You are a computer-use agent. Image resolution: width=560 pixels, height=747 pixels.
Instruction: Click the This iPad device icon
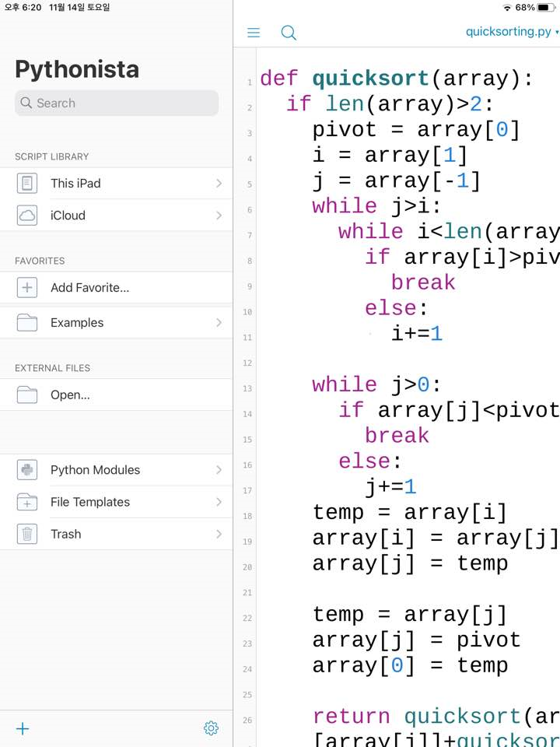coord(27,184)
